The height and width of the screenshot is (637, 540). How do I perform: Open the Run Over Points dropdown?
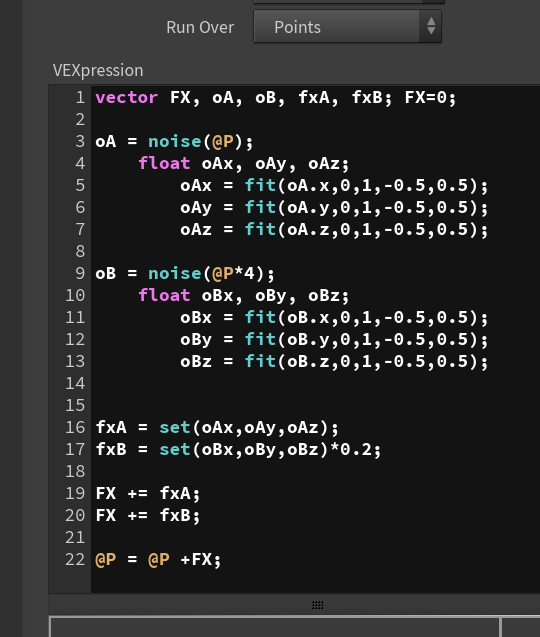coord(347,27)
